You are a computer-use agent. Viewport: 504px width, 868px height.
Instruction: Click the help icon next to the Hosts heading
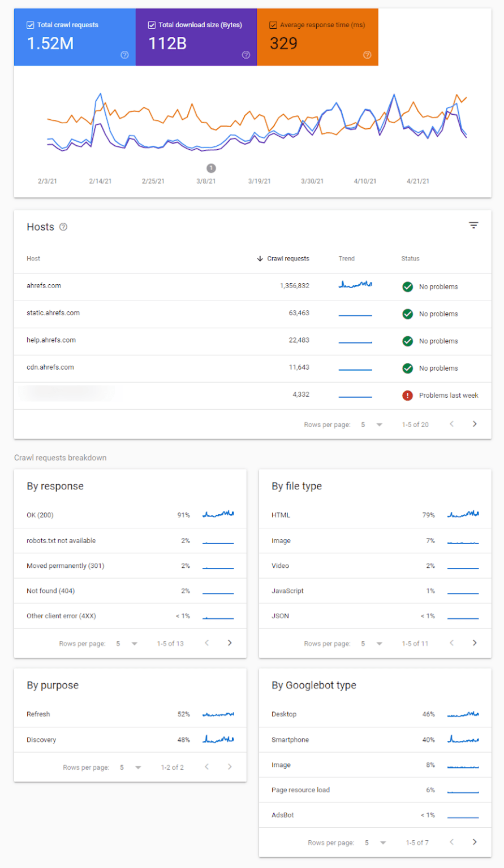(x=62, y=227)
